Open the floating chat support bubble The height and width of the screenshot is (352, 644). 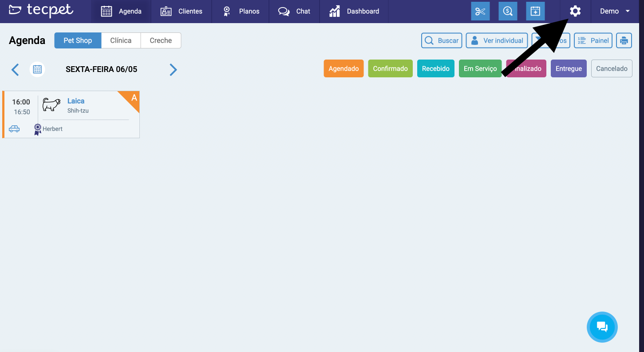(x=602, y=327)
